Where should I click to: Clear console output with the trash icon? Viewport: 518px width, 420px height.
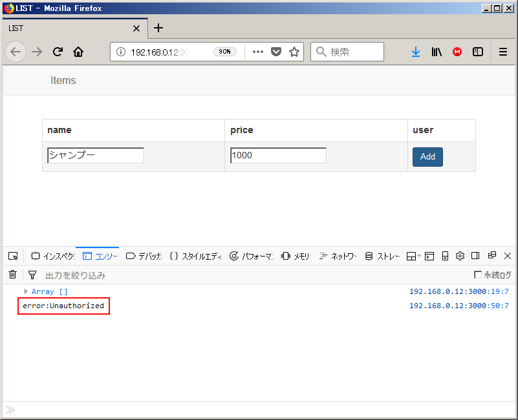click(12, 274)
